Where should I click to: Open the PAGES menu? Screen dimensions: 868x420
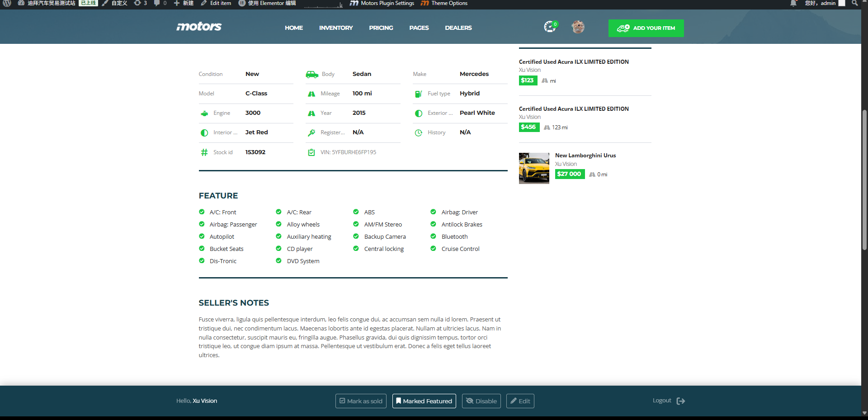[419, 28]
